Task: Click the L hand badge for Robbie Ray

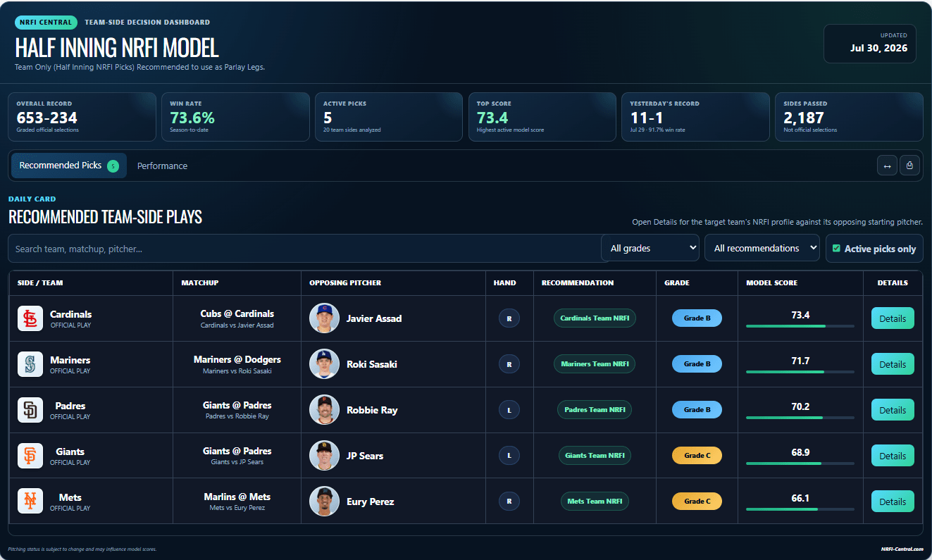Action: point(509,410)
